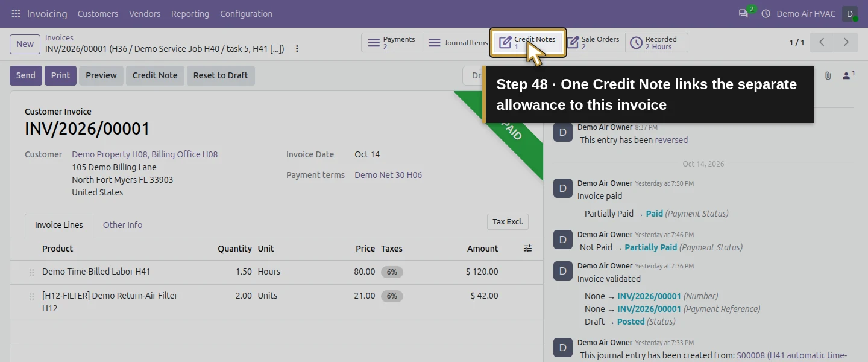
Task: Open the messages chat icon
Action: [743, 13]
